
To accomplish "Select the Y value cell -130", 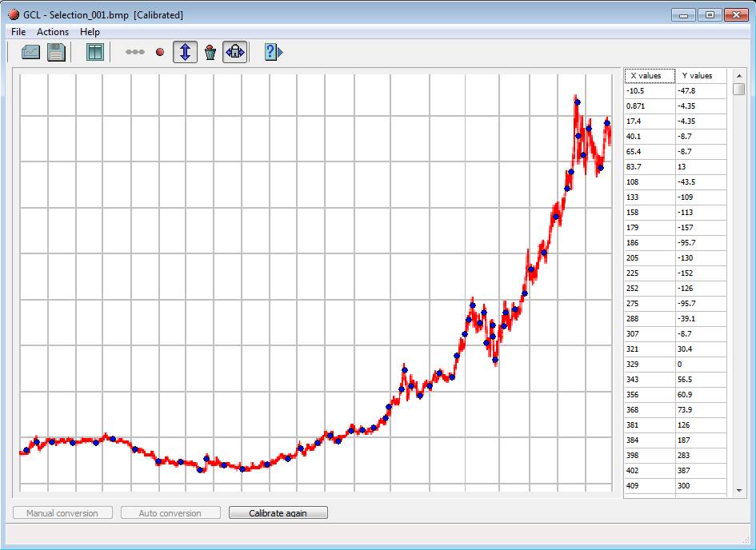I will point(701,258).
